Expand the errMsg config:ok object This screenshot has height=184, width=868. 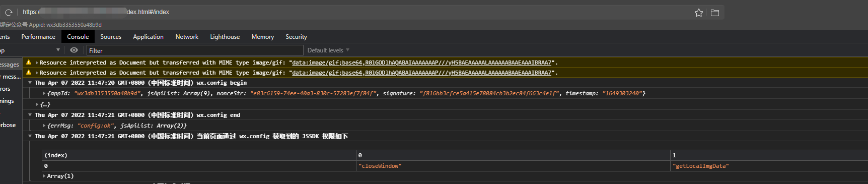point(44,126)
